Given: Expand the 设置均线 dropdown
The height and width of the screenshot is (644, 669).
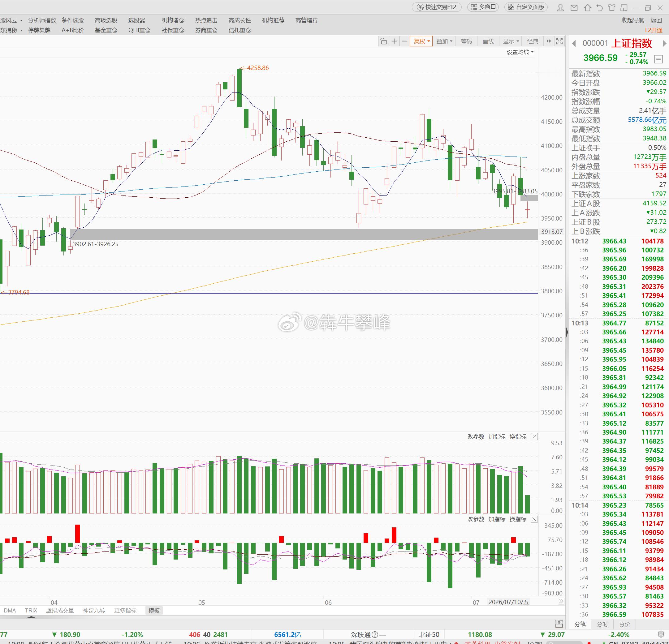Looking at the screenshot, I should pos(520,52).
